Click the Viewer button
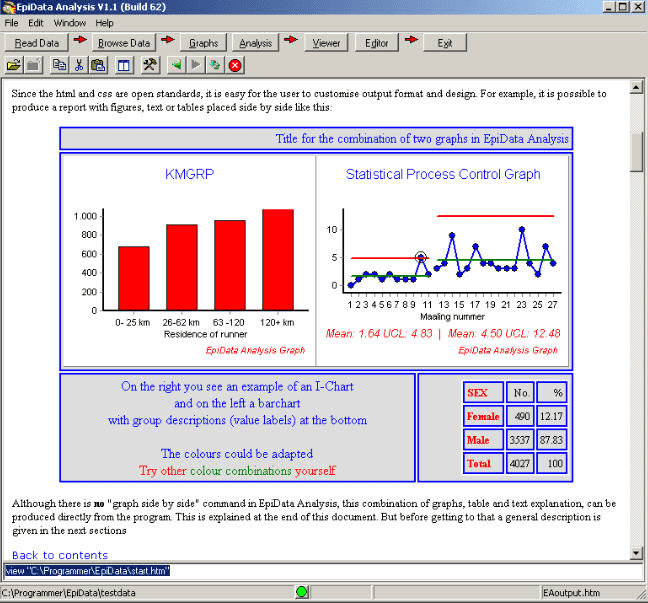The image size is (648, 603). coord(326,43)
